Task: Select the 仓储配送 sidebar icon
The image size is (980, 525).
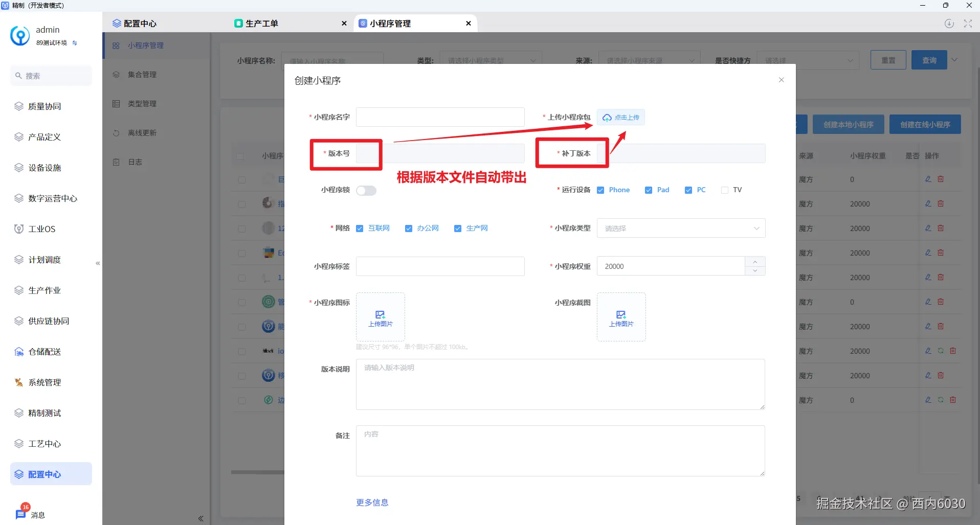Action: (19, 351)
